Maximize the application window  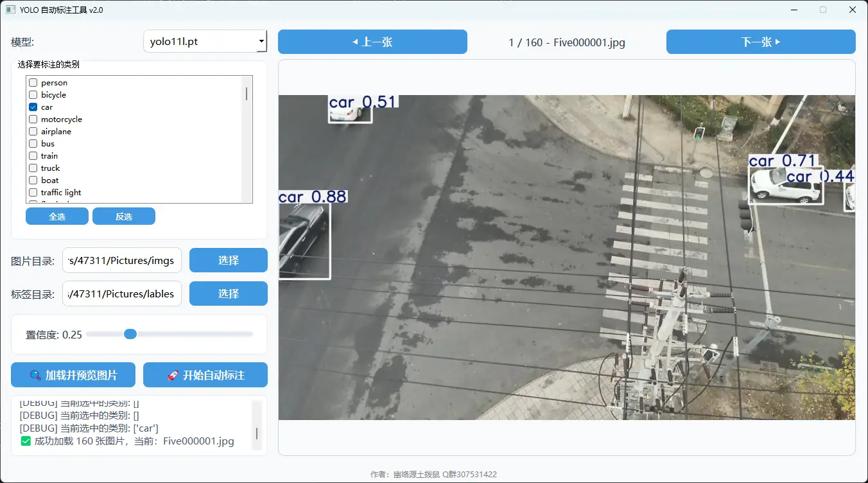tap(823, 10)
